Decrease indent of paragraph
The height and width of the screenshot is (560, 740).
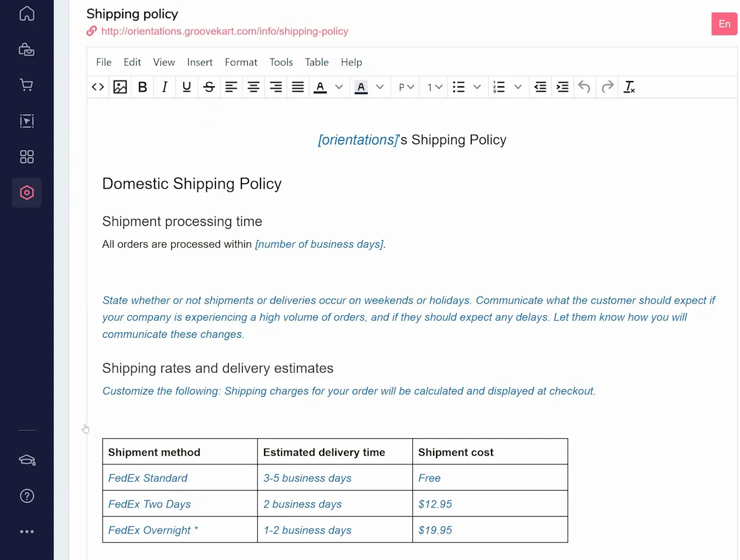pyautogui.click(x=540, y=87)
